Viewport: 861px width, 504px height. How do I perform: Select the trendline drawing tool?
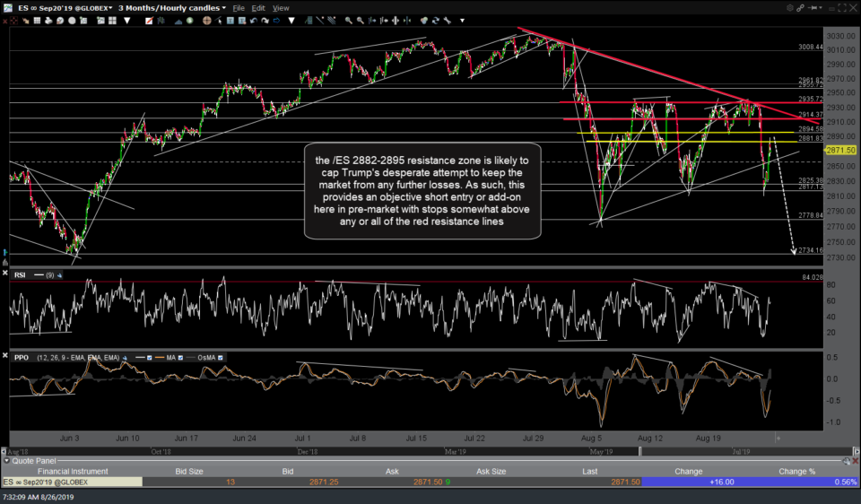320,21
